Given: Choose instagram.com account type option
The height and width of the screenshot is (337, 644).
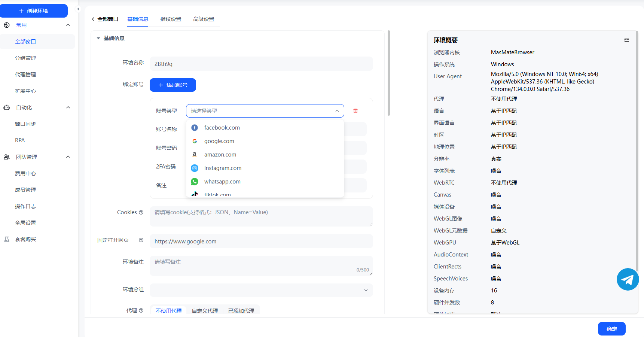Looking at the screenshot, I should tap(223, 168).
